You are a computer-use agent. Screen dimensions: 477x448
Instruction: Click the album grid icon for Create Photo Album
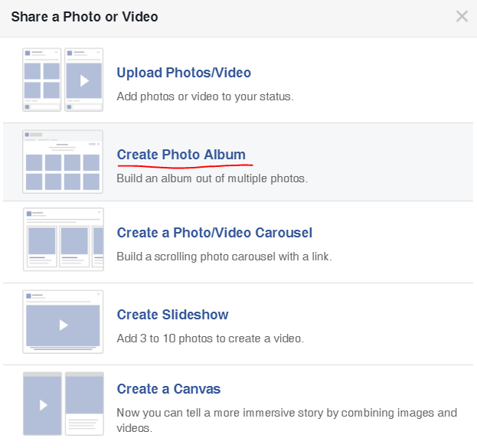(63, 162)
